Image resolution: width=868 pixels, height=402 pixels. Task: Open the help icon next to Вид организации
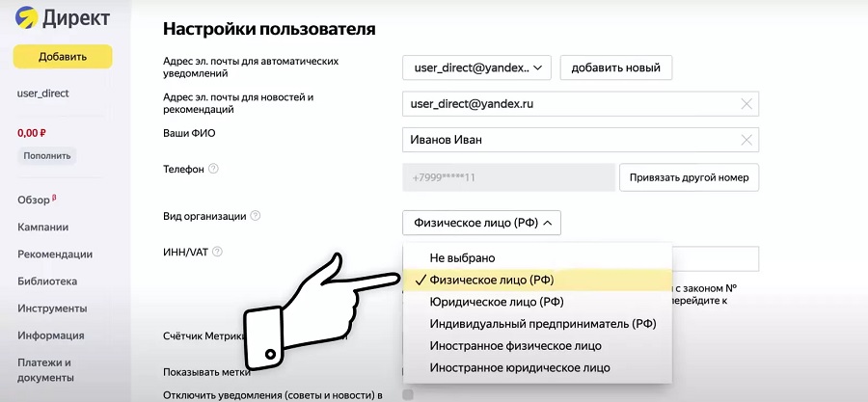click(x=256, y=216)
